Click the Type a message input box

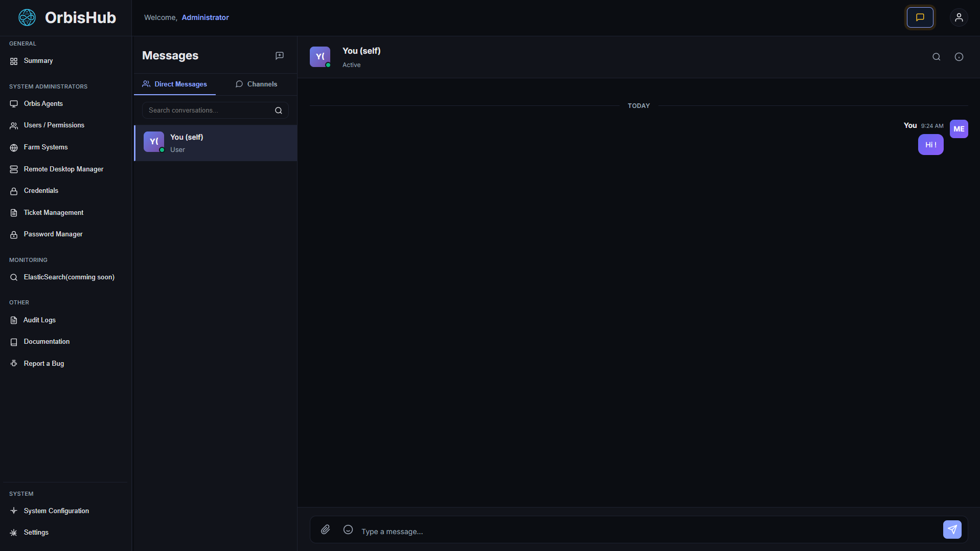coord(511,531)
